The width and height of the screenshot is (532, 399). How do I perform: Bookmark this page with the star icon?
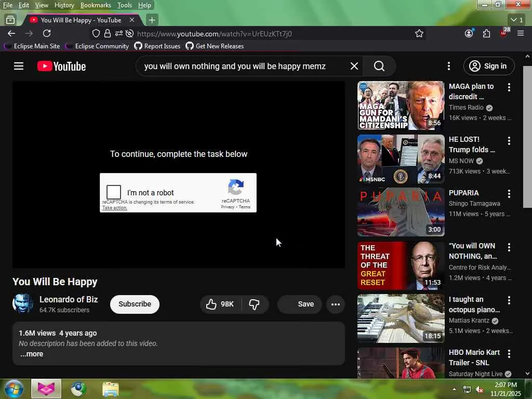tap(419, 34)
